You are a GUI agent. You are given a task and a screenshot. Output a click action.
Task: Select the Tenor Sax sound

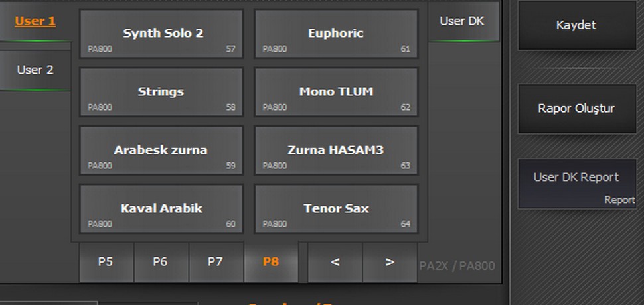click(336, 209)
